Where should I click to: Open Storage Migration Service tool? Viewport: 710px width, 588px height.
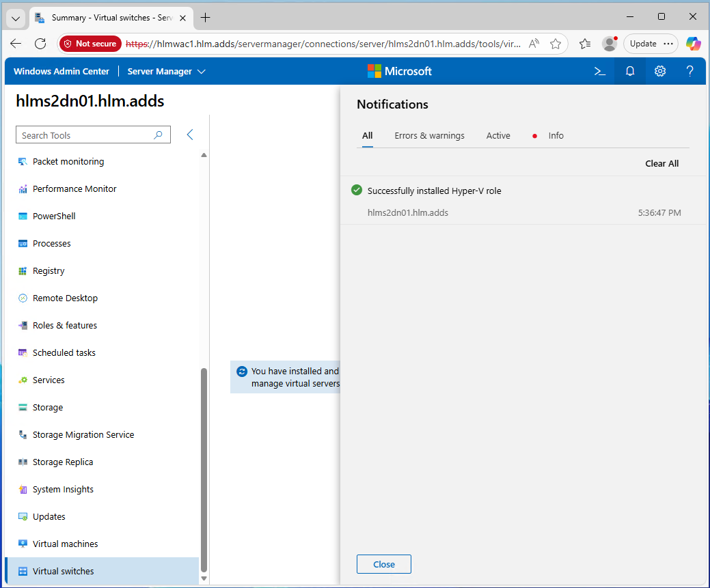pos(83,435)
